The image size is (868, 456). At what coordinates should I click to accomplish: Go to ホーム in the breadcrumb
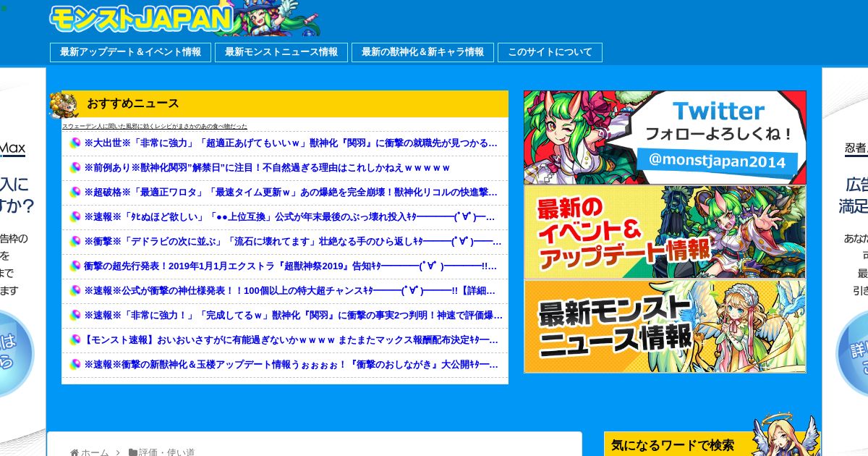click(x=95, y=453)
